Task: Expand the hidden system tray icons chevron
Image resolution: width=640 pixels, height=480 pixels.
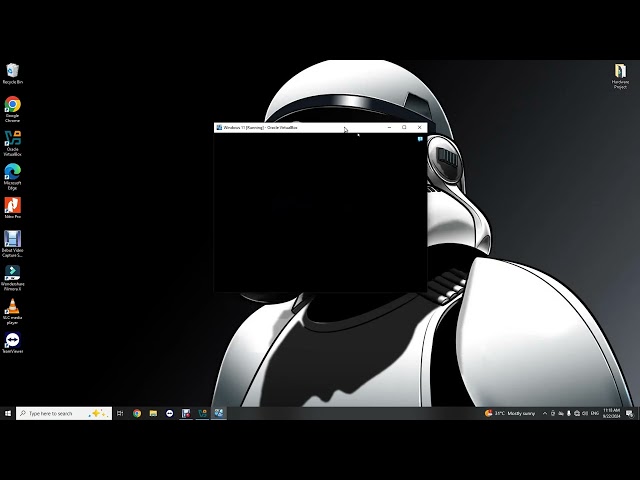Action: click(x=544, y=413)
